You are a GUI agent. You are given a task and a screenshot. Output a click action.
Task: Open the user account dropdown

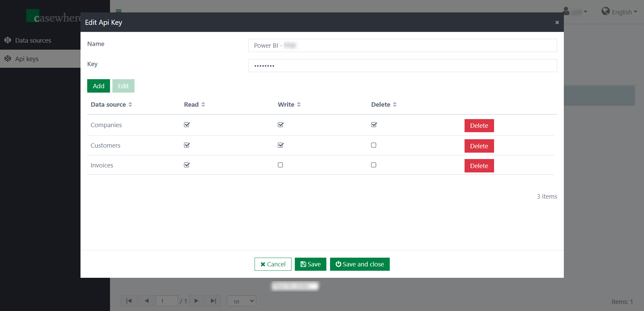575,12
